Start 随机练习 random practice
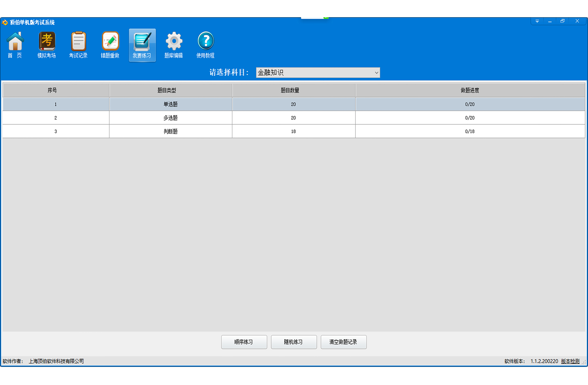 (x=294, y=342)
